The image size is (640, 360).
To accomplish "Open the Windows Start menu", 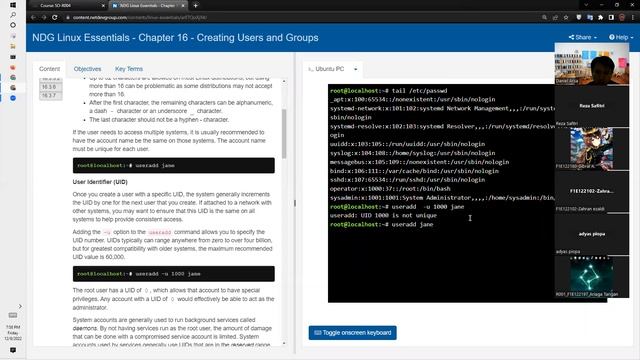I will click(13, 5).
